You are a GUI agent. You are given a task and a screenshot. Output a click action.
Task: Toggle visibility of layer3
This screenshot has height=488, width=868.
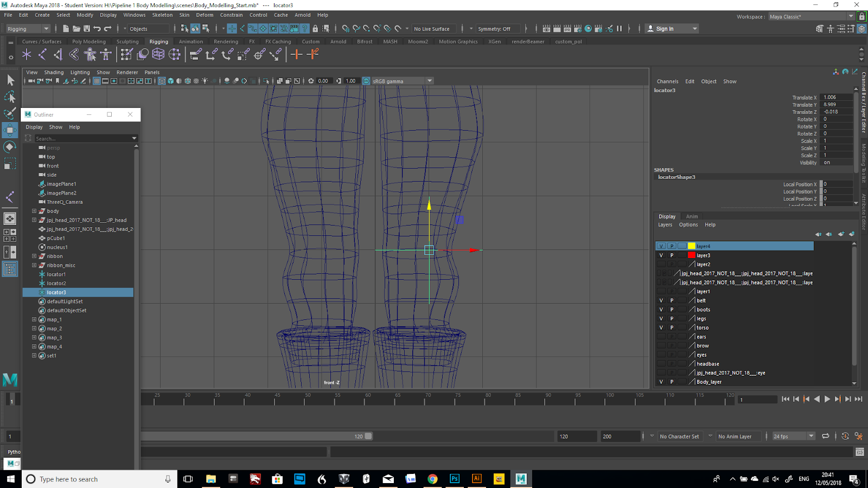point(661,255)
